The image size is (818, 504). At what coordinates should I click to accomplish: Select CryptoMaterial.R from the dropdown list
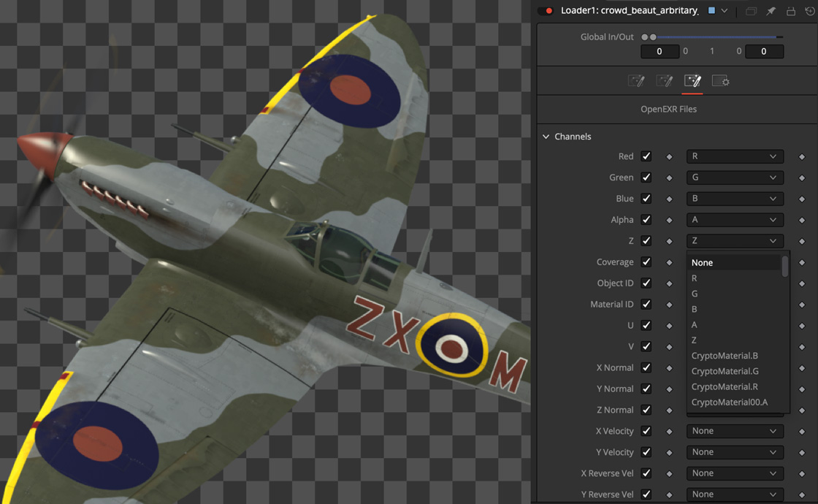tap(725, 386)
